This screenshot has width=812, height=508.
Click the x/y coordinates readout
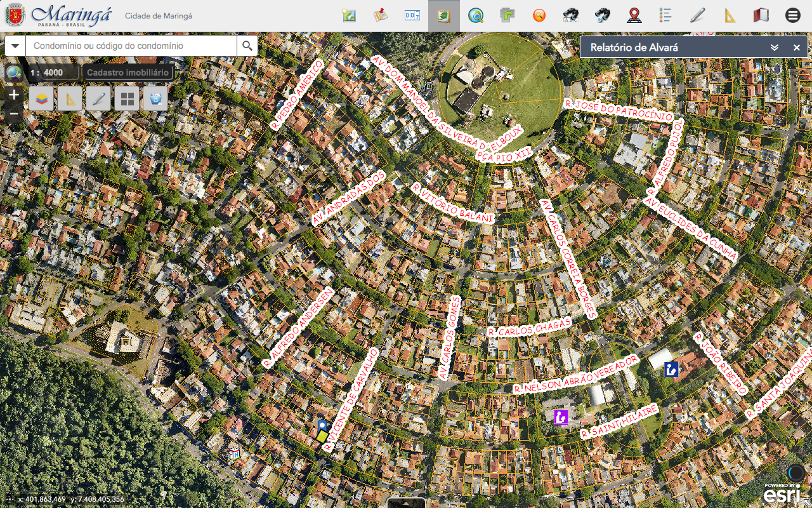[x=71, y=500]
